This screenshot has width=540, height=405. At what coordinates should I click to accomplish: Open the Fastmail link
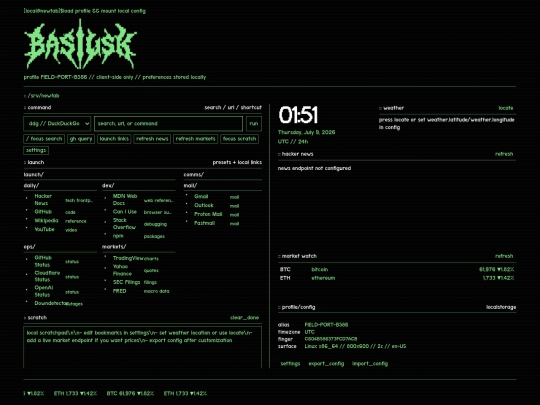pyautogui.click(x=204, y=223)
